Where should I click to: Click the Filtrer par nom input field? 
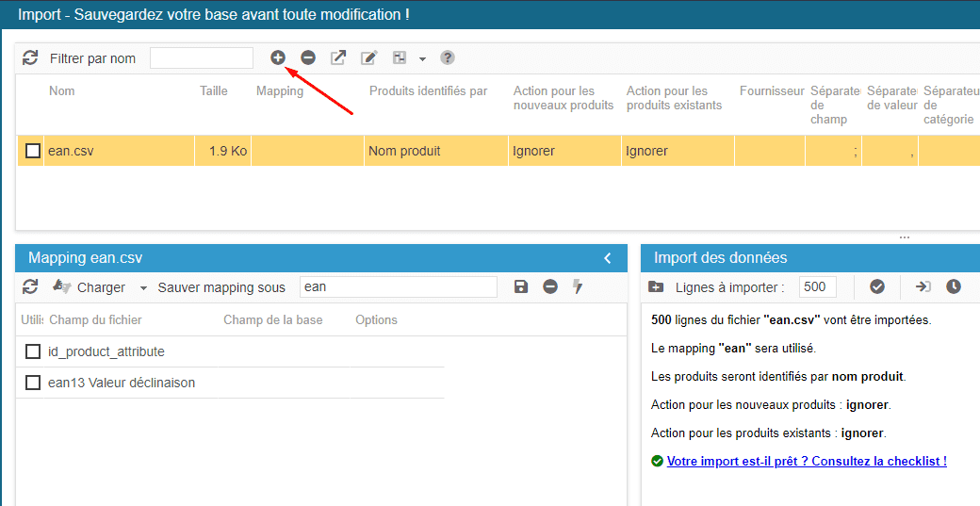(x=202, y=57)
